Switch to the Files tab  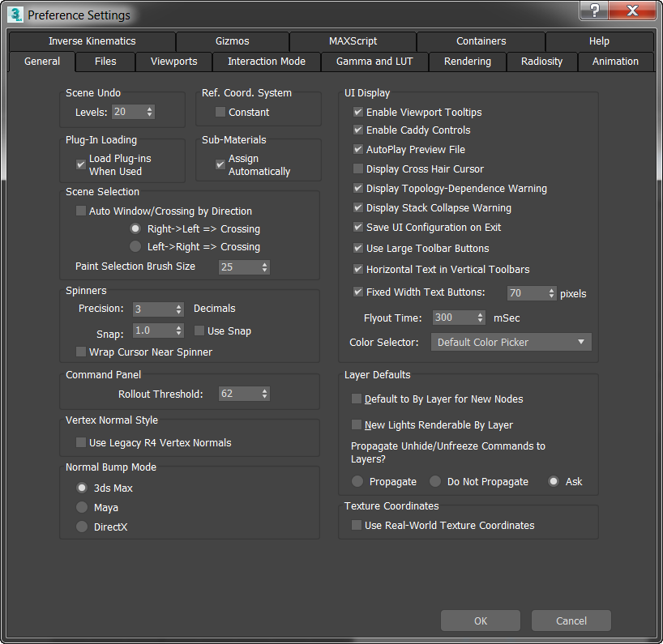point(105,62)
